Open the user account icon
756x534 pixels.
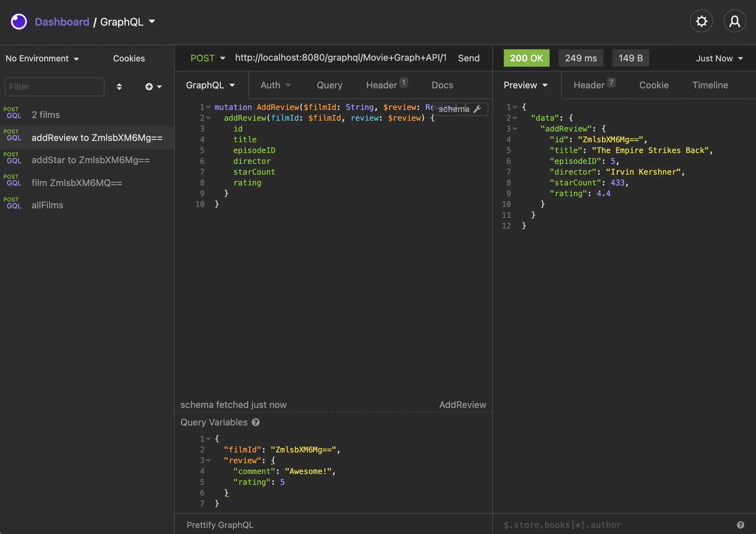[x=735, y=22]
